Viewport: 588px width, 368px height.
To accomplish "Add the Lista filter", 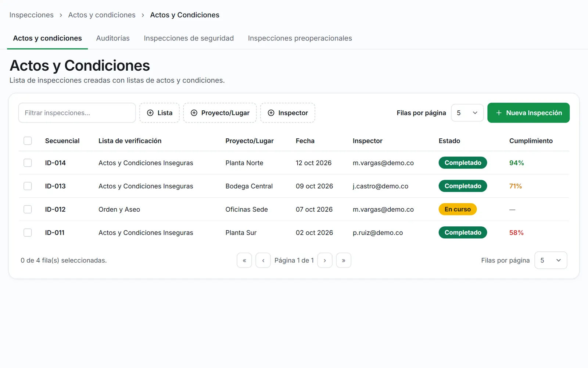I will coord(159,113).
